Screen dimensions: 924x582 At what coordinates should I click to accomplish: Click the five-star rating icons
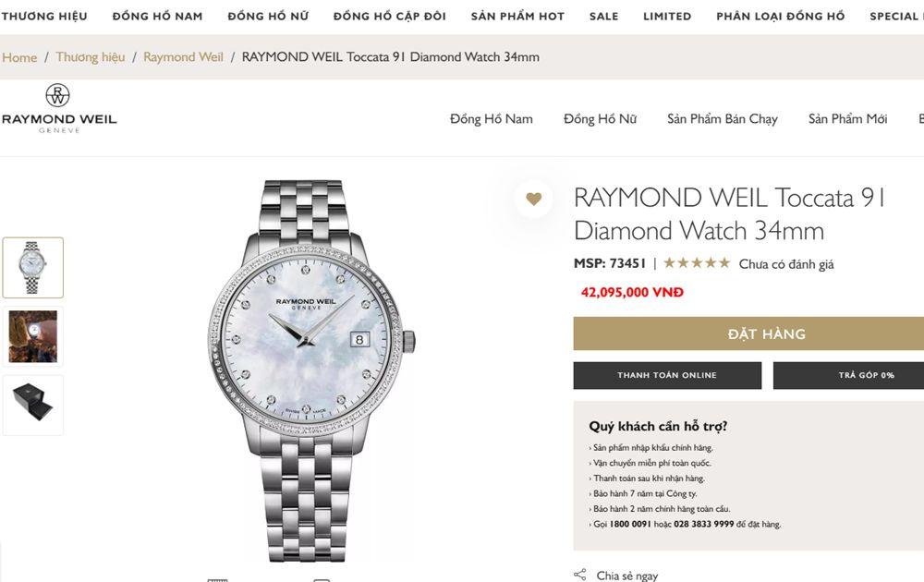click(697, 263)
